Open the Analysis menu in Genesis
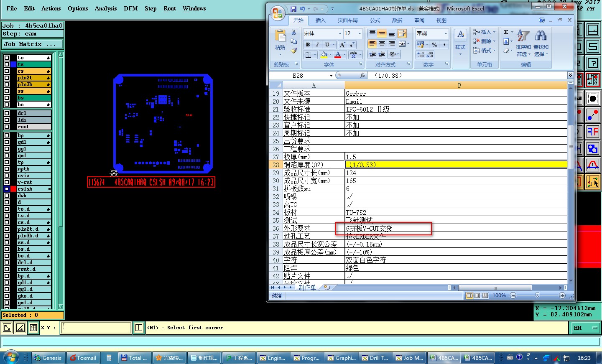The height and width of the screenshot is (364, 602). [106, 8]
